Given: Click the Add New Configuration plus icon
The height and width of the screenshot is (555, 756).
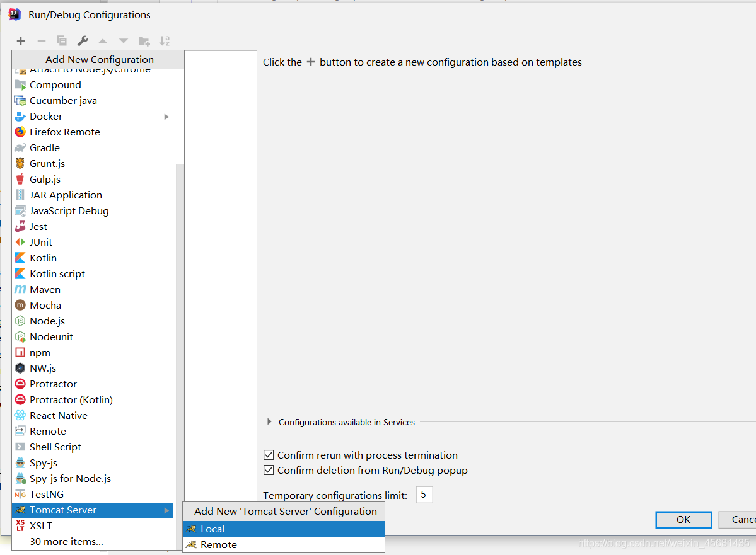Looking at the screenshot, I should (x=21, y=41).
